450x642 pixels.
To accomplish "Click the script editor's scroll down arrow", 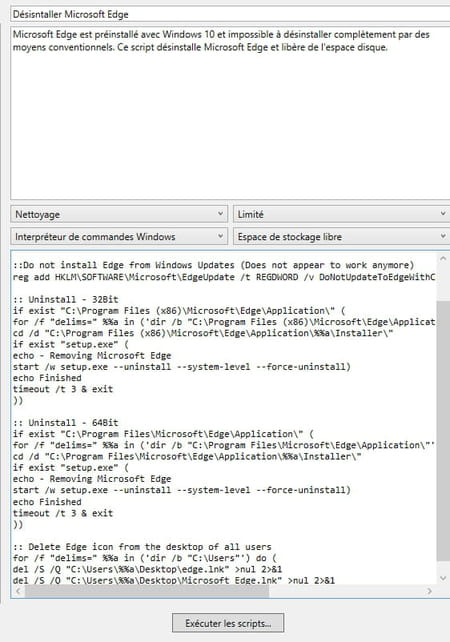I will (443, 578).
